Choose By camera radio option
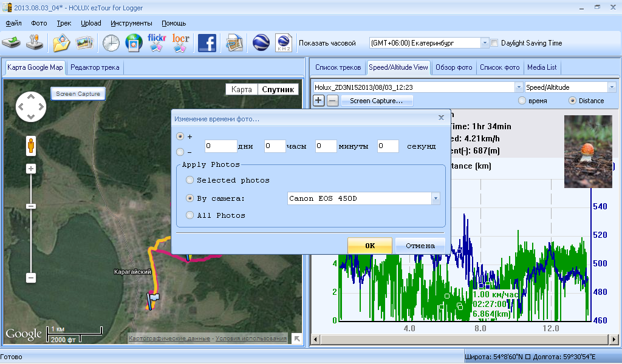 coord(190,198)
